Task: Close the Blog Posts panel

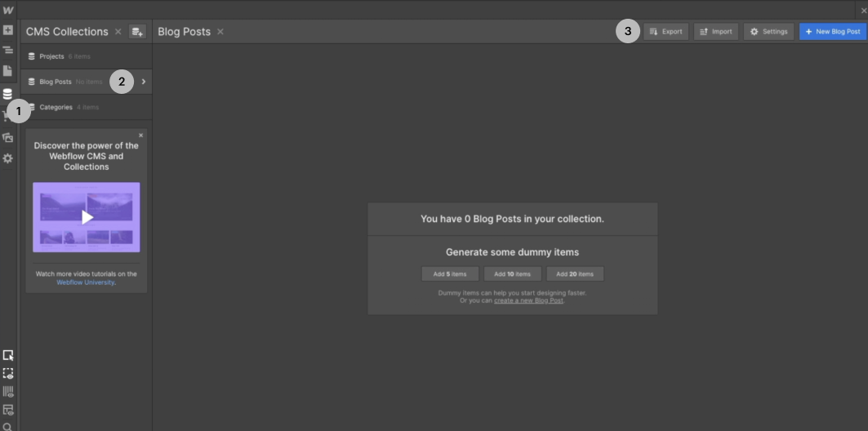Action: (x=220, y=32)
